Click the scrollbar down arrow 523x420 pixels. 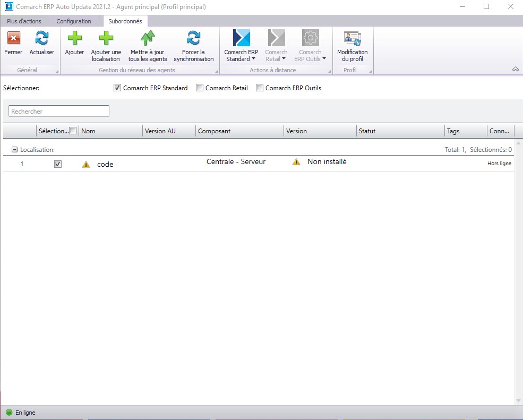(518, 401)
